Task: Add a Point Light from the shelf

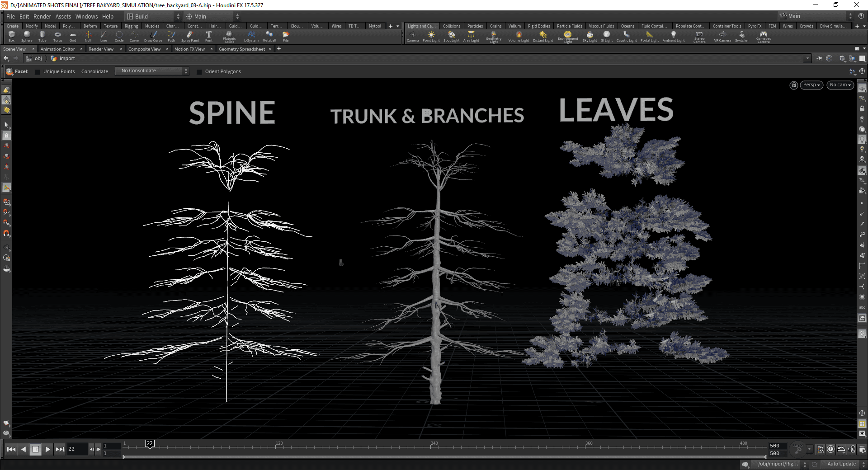Action: pos(431,36)
